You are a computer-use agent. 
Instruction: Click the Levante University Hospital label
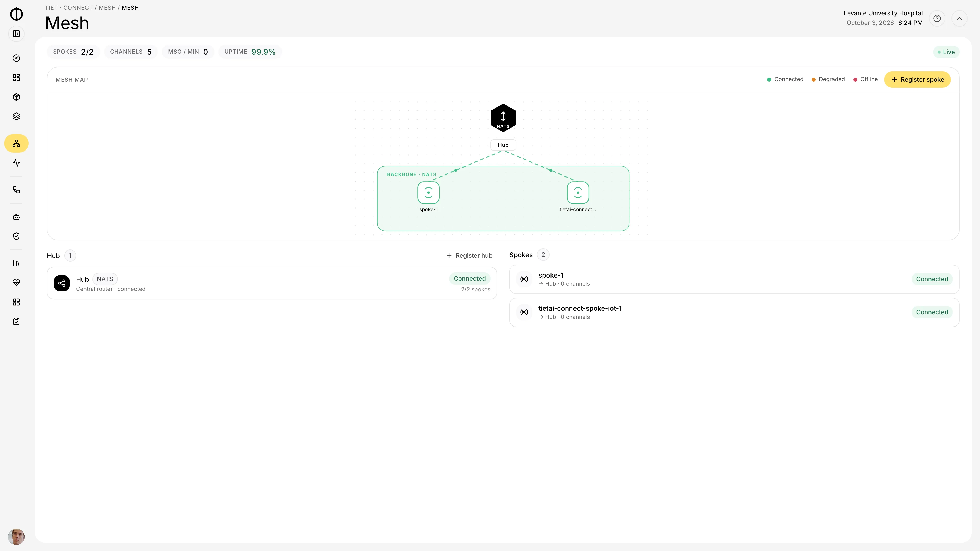coord(883,13)
